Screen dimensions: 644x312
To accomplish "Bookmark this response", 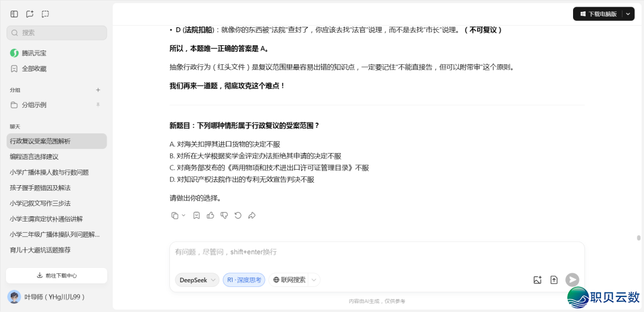I will (x=196, y=215).
